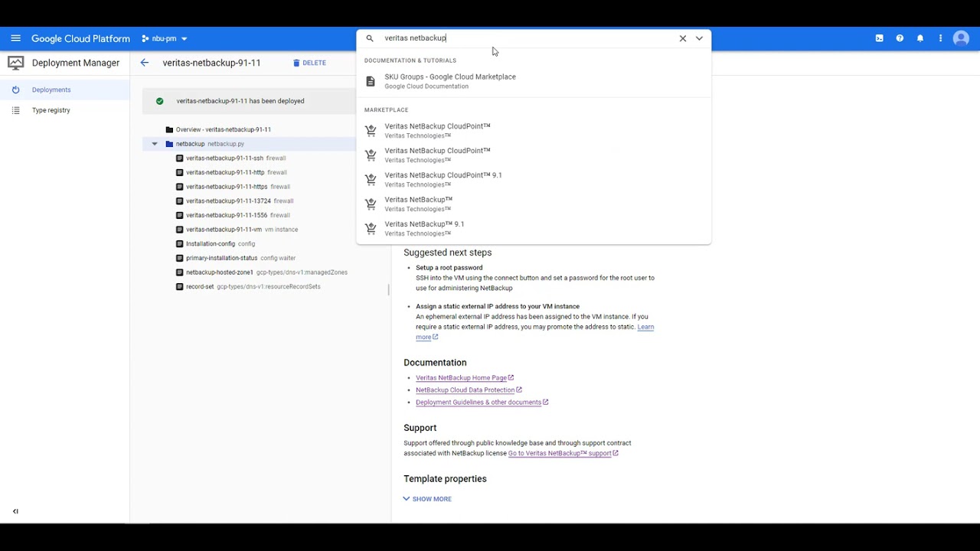Click trash icon of DELETE button
Screen dimensions: 980x551
tap(296, 63)
